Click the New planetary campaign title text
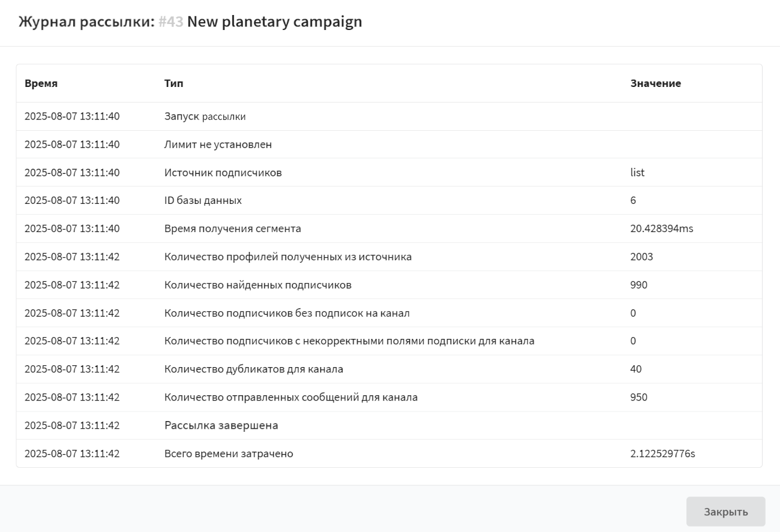Viewport: 780px width, 532px height. (x=275, y=22)
